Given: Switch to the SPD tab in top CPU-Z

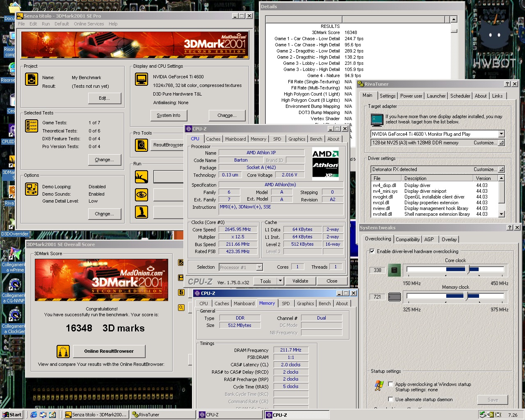Looking at the screenshot, I should point(277,139).
